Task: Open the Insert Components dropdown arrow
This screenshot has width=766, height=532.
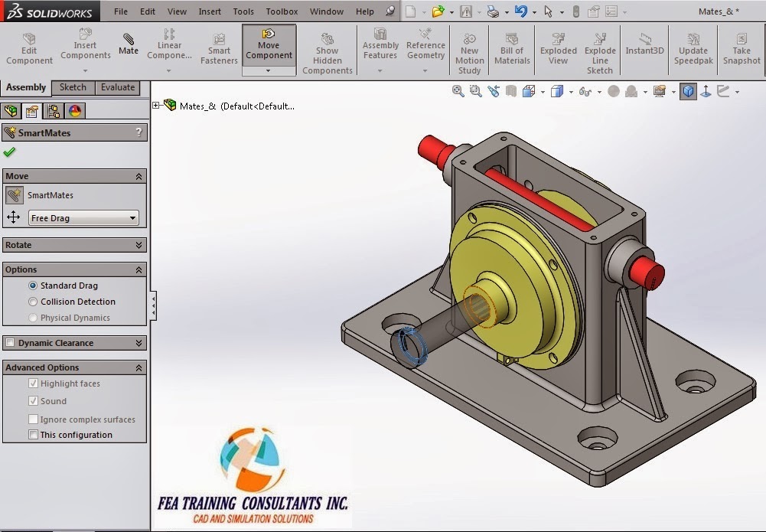Action: (x=86, y=71)
